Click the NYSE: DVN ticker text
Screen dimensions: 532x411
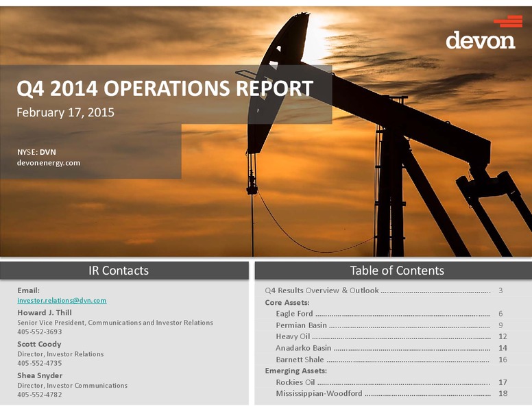click(x=36, y=152)
